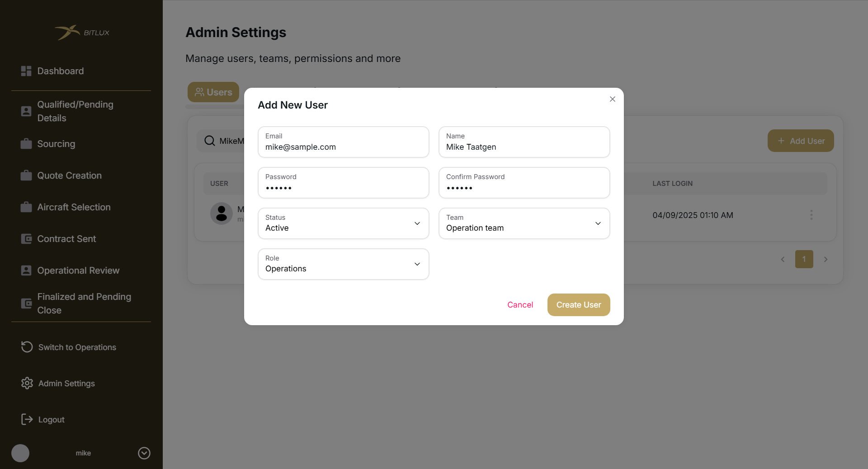Click the Sourcing briefcase icon
This screenshot has width=868, height=469.
click(26, 144)
